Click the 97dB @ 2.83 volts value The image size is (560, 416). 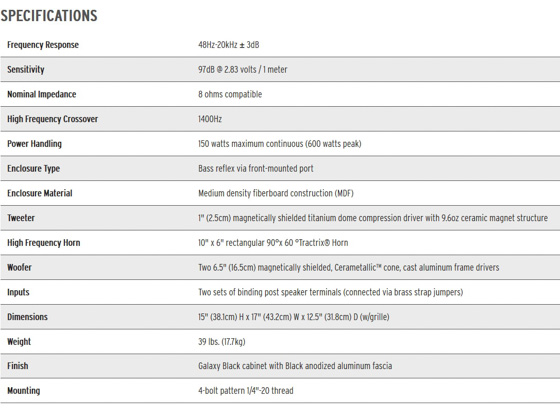point(242,70)
